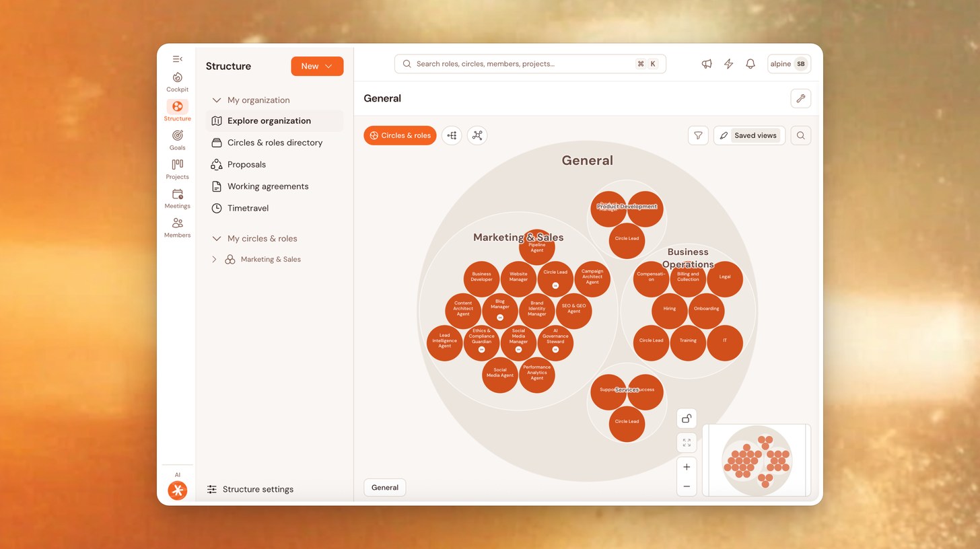The width and height of the screenshot is (980, 549).
Task: Select Explore organization
Action: coord(275,121)
